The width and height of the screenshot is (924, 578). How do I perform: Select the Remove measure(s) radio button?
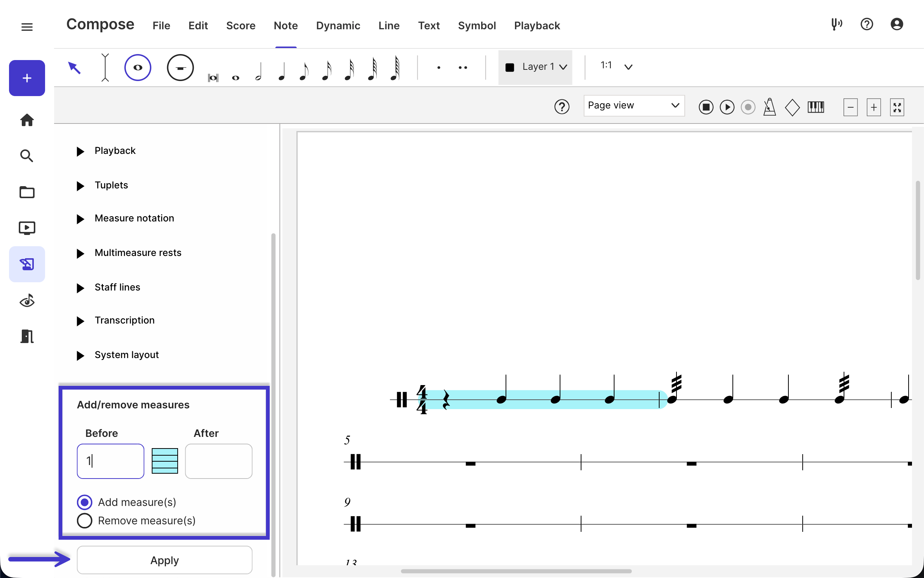coord(85,521)
